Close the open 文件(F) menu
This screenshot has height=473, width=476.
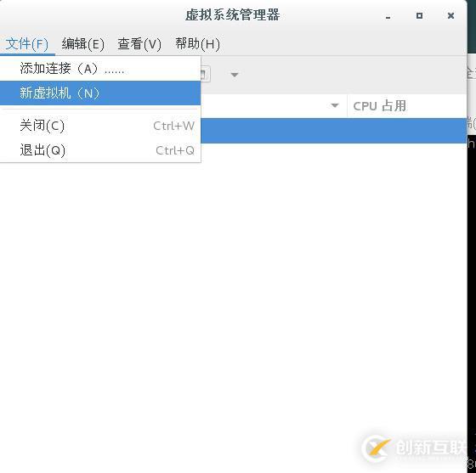26,44
